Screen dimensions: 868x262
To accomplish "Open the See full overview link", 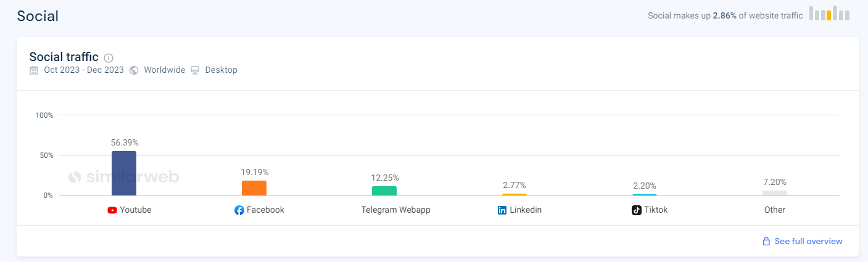I will click(x=808, y=241).
